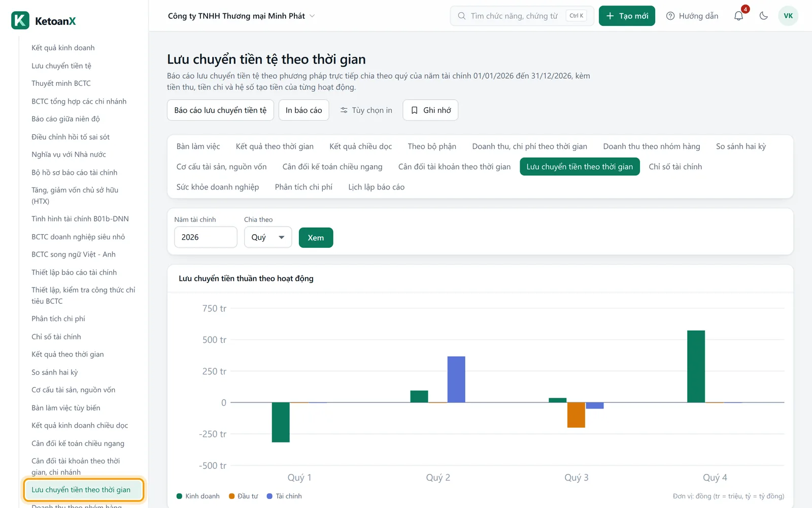The width and height of the screenshot is (812, 508).
Task: Open the notifications bell
Action: click(x=739, y=16)
